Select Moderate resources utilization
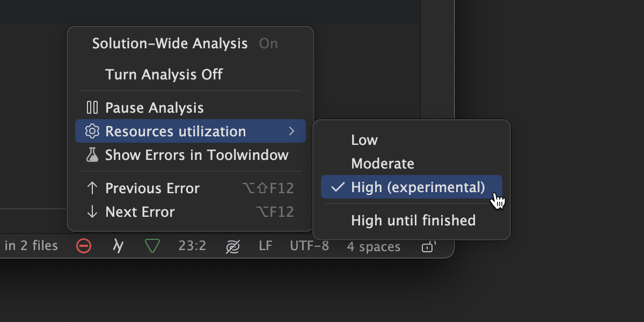This screenshot has height=322, width=644. coord(383,164)
